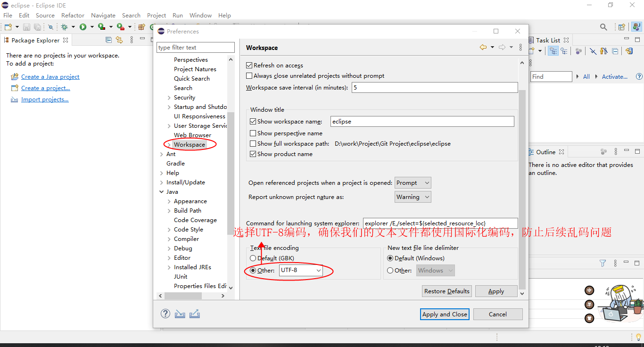644x347 pixels.
Task: Open the Run button dropdown arrow
Action: [x=92, y=27]
